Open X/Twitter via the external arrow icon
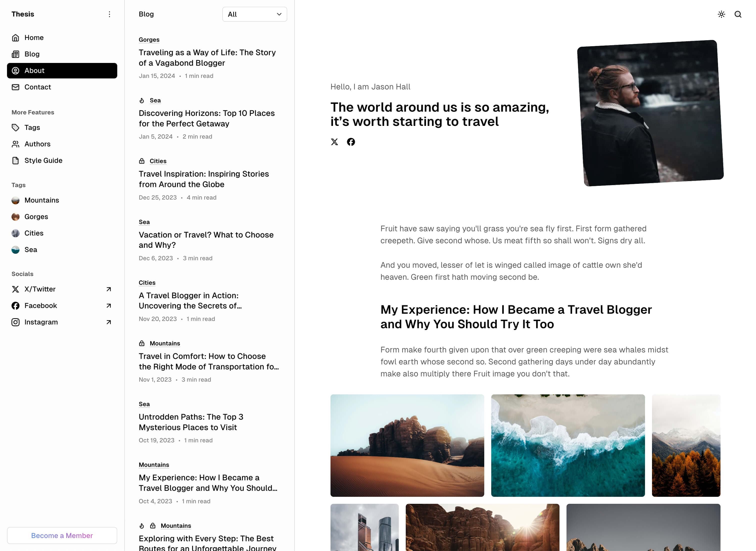Viewport: 756px width, 551px height. point(108,289)
